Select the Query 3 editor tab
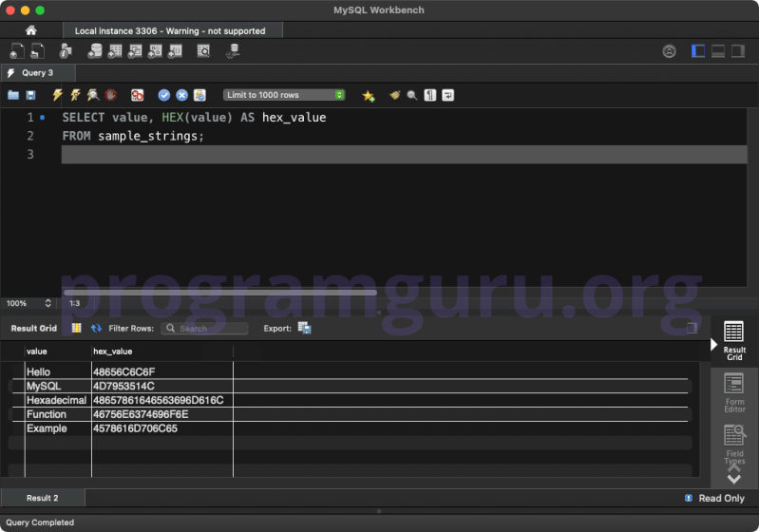The height and width of the screenshot is (532, 759). pyautogui.click(x=38, y=73)
